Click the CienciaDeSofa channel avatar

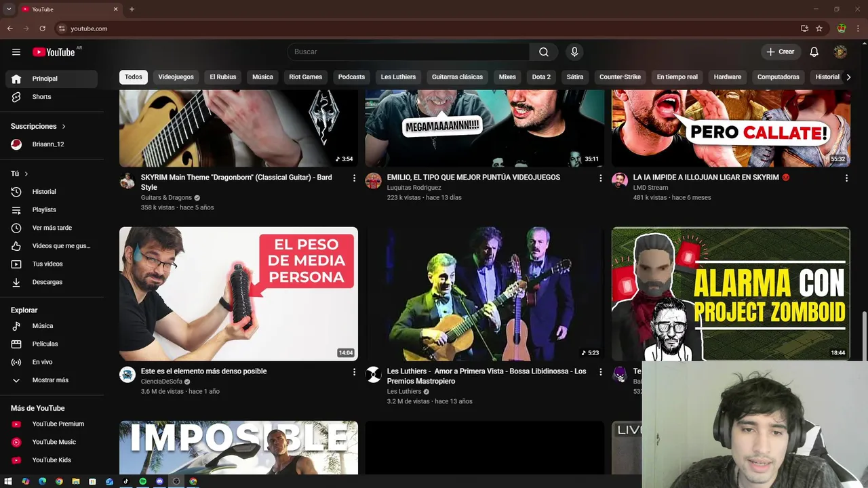[127, 375]
